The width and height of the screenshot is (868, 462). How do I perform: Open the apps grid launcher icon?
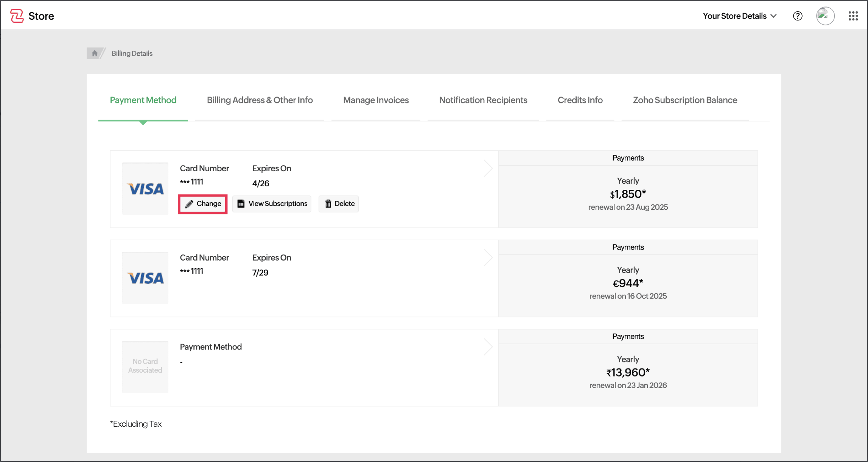click(853, 16)
